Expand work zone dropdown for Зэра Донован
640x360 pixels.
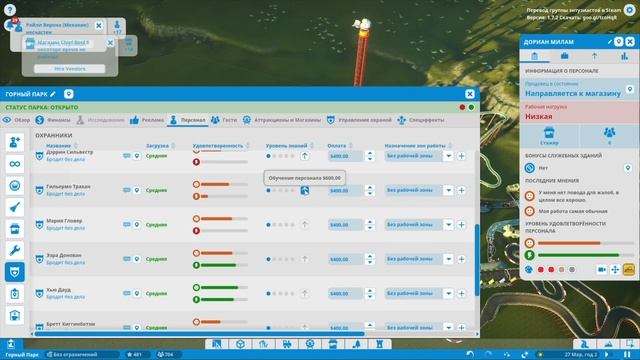point(448,259)
